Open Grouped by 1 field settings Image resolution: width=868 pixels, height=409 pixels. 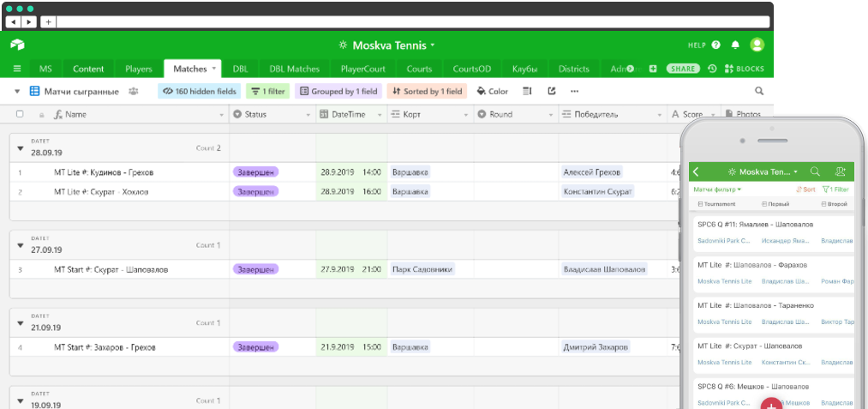(338, 92)
